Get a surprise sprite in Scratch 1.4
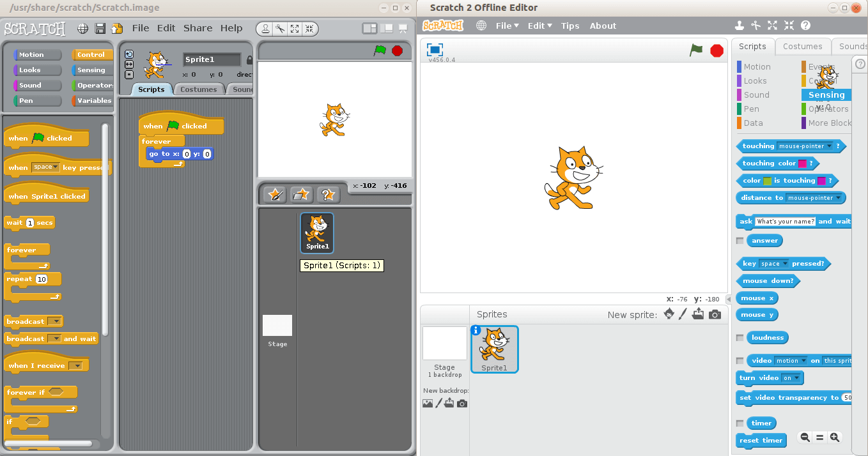Image resolution: width=868 pixels, height=456 pixels. 327,194
